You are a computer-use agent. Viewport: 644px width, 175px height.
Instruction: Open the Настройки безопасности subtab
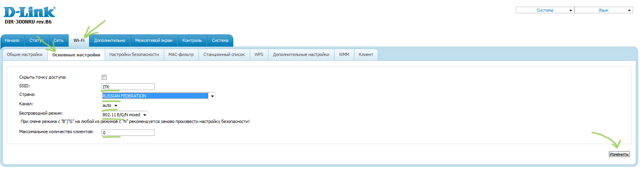(134, 55)
